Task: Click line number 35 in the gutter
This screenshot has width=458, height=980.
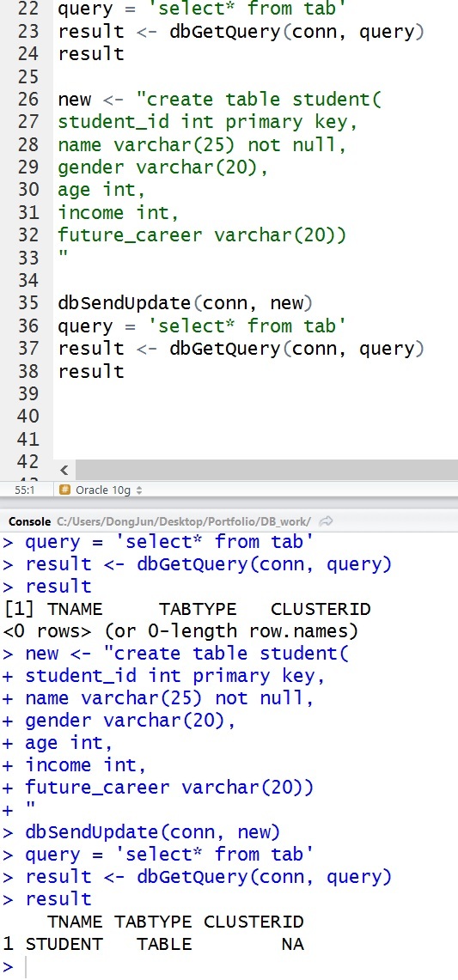Action: [x=27, y=304]
